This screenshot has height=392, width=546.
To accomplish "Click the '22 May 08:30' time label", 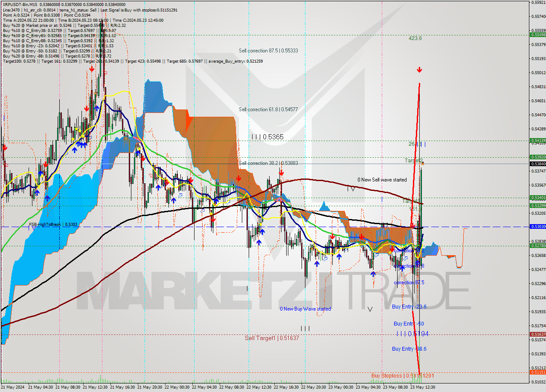I will click(x=231, y=387).
